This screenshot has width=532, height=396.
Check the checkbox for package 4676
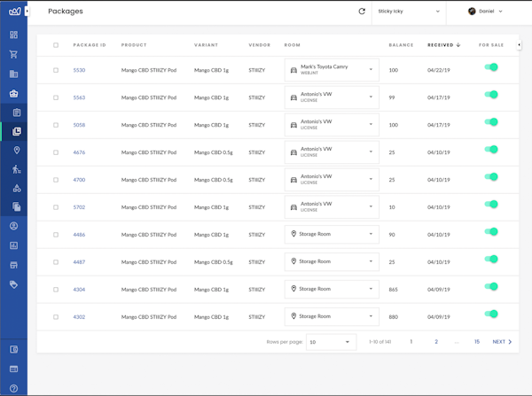(x=56, y=152)
